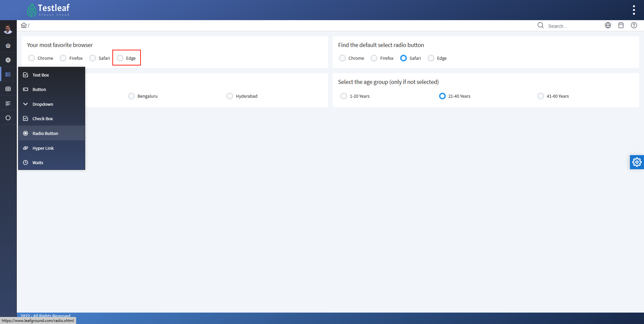Viewport: 644px width, 324px height.
Task: Select 41-60 Years age group
Action: 541,96
